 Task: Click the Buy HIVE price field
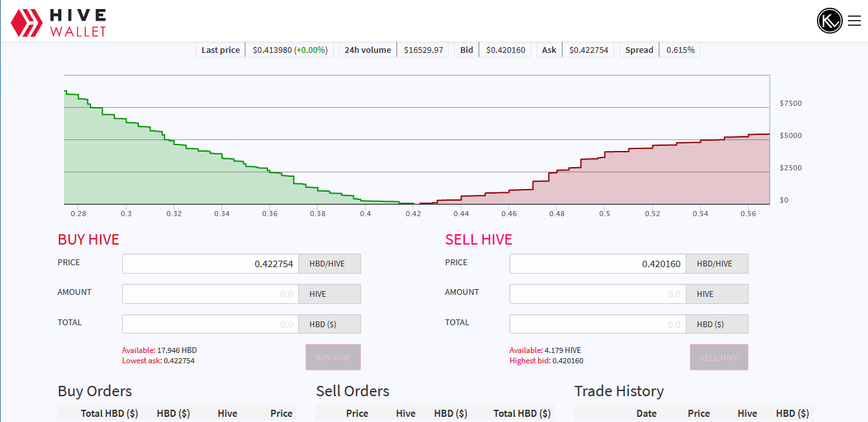tap(211, 264)
